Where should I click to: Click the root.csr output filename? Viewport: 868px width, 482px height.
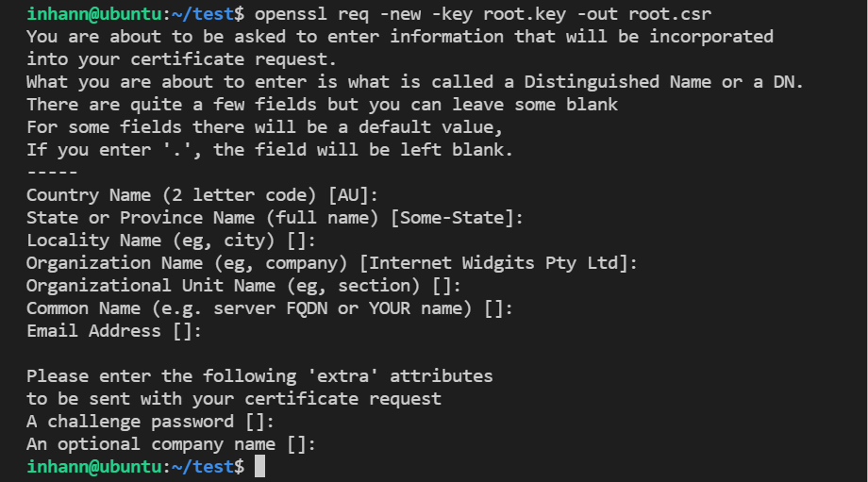[670, 14]
